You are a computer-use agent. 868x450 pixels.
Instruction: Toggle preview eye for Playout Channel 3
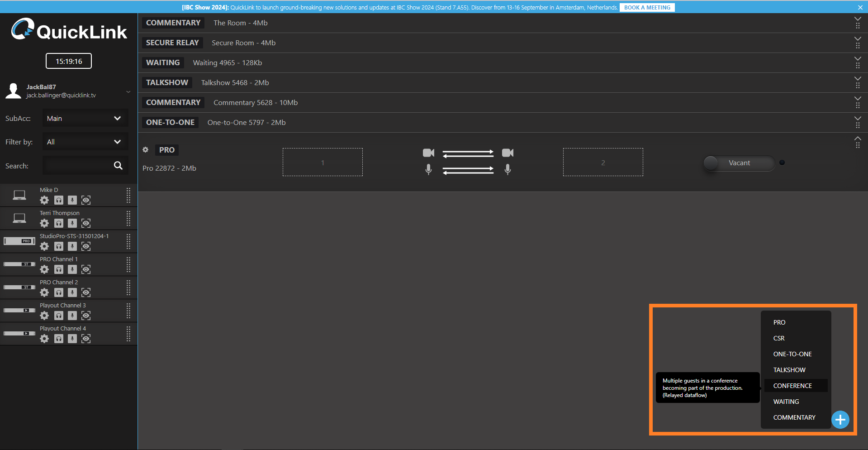point(86,316)
